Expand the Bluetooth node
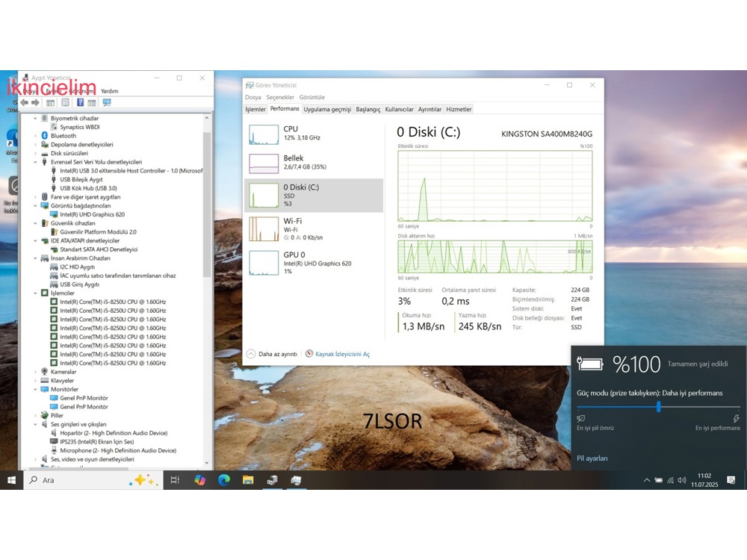The width and height of the screenshot is (747, 560). coord(35,136)
